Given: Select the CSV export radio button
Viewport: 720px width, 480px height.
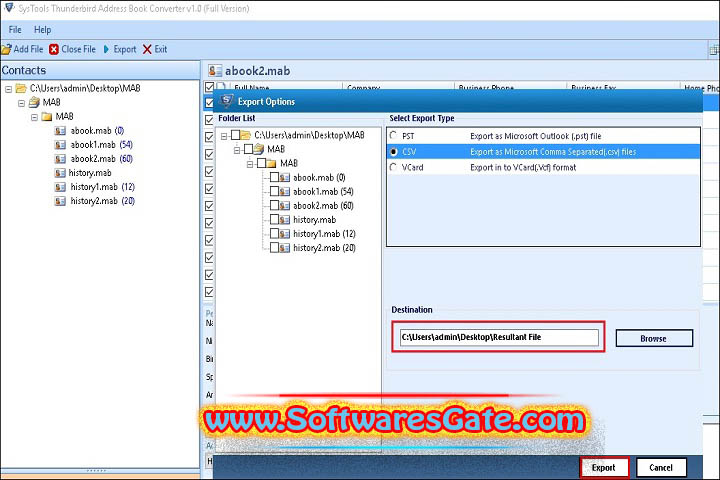Looking at the screenshot, I should pos(393,152).
